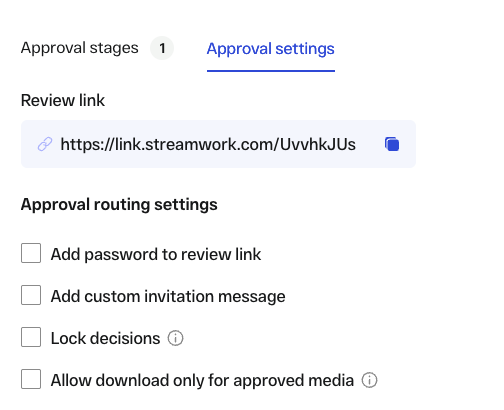
Task: Tick the Add custom invitation message checkbox
Action: tap(31, 295)
